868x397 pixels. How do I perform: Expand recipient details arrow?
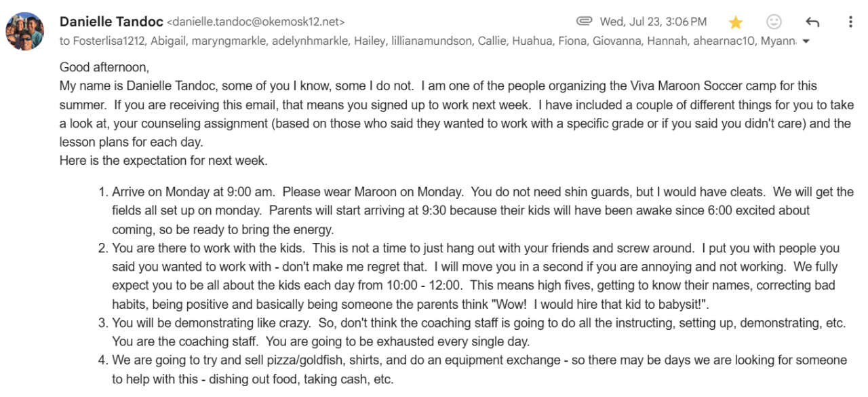(x=806, y=41)
